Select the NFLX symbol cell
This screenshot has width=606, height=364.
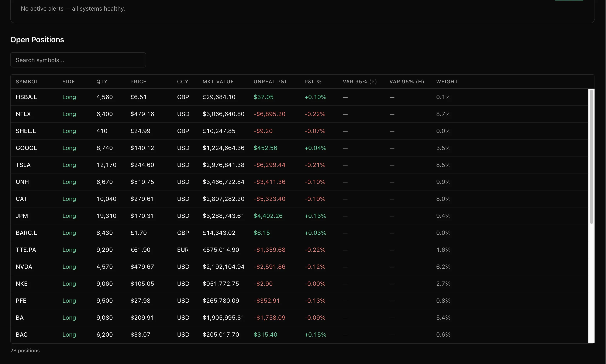tap(23, 114)
